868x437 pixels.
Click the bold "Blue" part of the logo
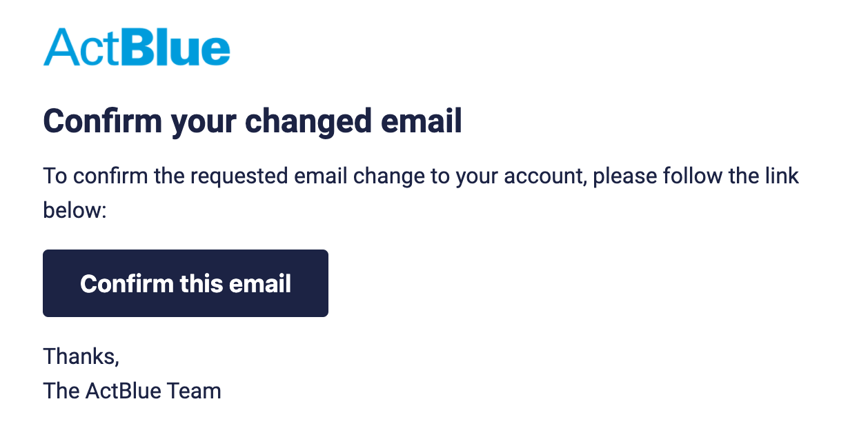pyautogui.click(x=179, y=47)
